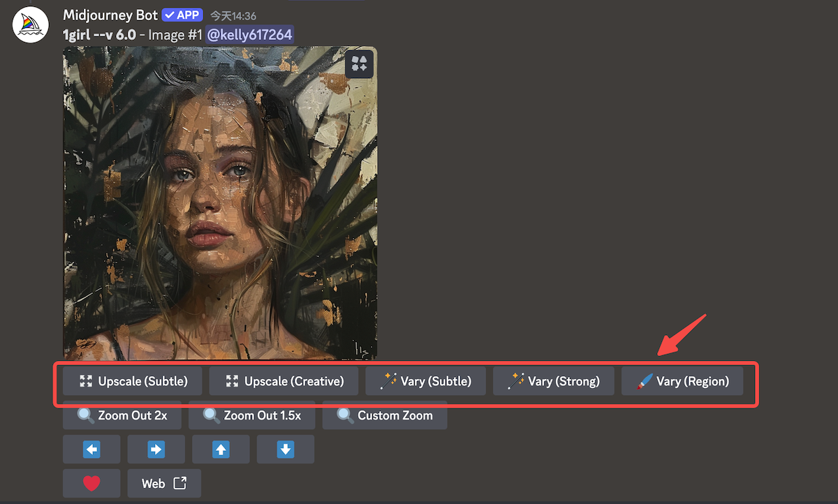
Task: Choose Vary (Strong) for the image
Action: (553, 381)
